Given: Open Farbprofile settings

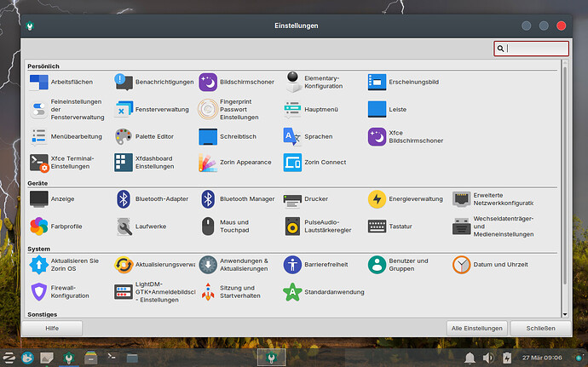Looking at the screenshot, I should pyautogui.click(x=56, y=227).
